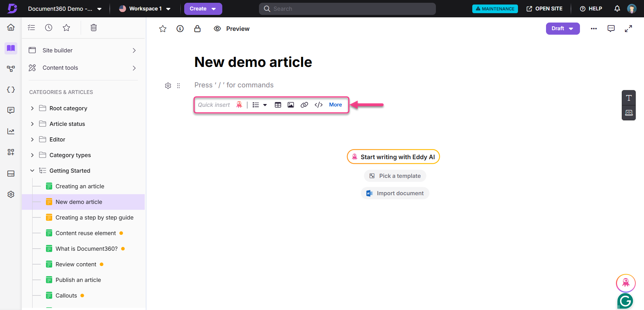The image size is (644, 310).
Task: Click the Press / for commands body field
Action: point(234,85)
